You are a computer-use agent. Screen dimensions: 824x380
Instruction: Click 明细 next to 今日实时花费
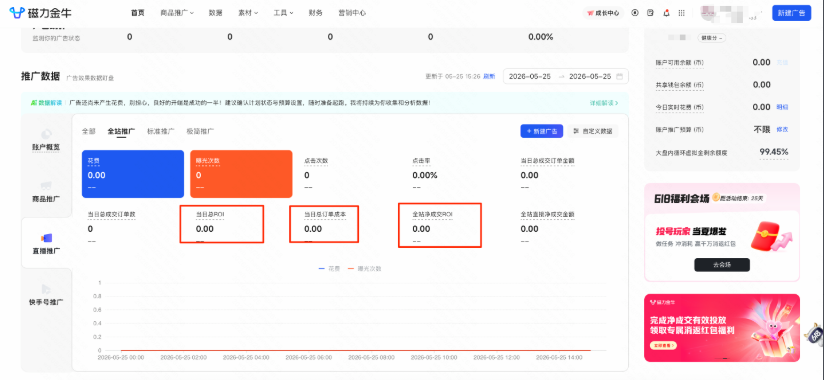(x=782, y=107)
